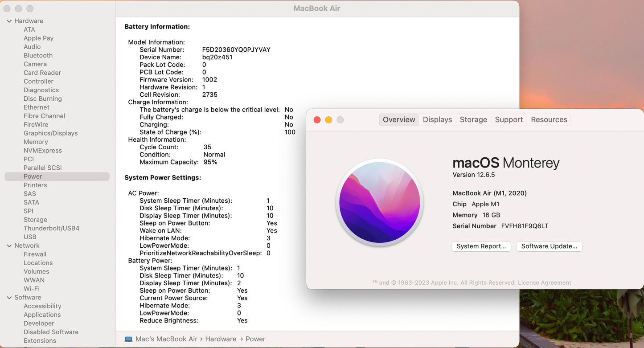Select Memory in the sidebar
644x348 pixels.
point(36,142)
